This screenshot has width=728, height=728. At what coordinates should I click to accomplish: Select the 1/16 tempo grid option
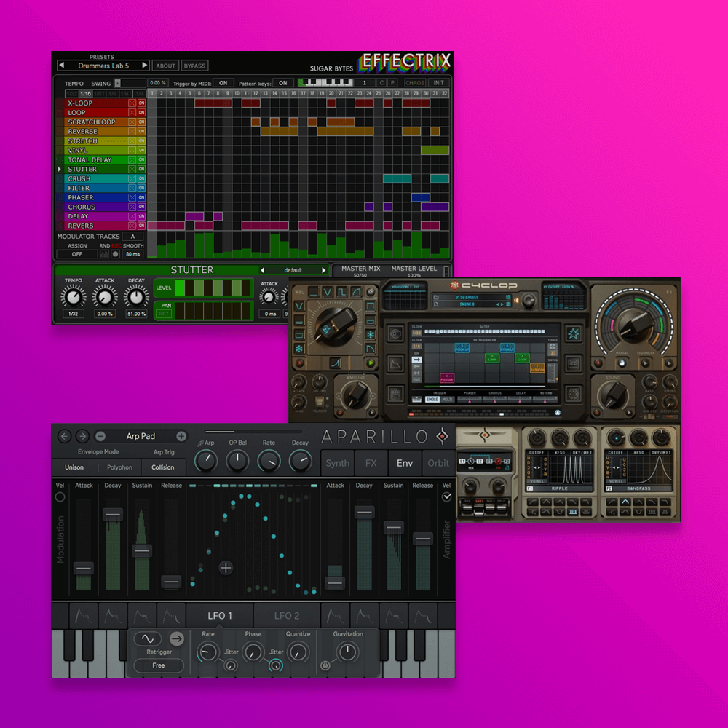click(86, 93)
